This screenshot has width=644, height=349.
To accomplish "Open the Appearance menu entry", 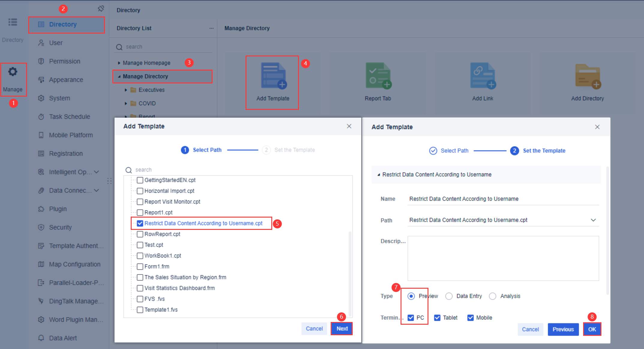I will pyautogui.click(x=66, y=80).
